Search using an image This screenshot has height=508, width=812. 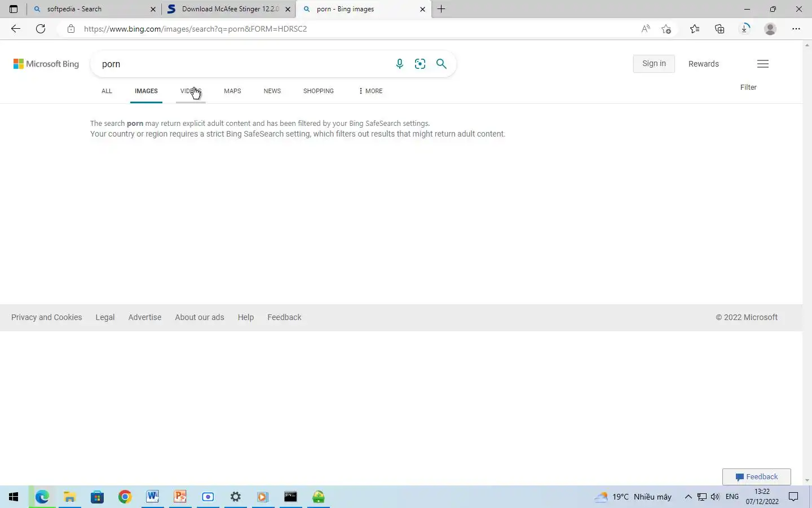click(x=420, y=64)
